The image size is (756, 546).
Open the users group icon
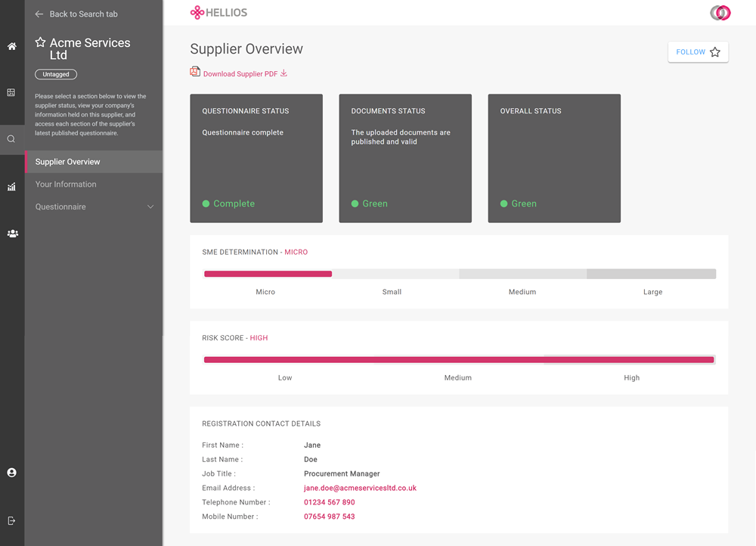12,234
